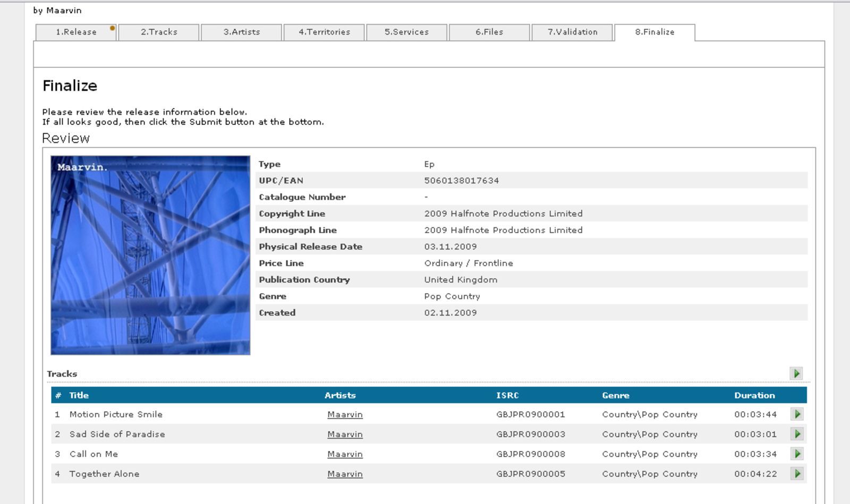Click the duration 00:03:01
This screenshot has width=850, height=504.
coord(755,434)
